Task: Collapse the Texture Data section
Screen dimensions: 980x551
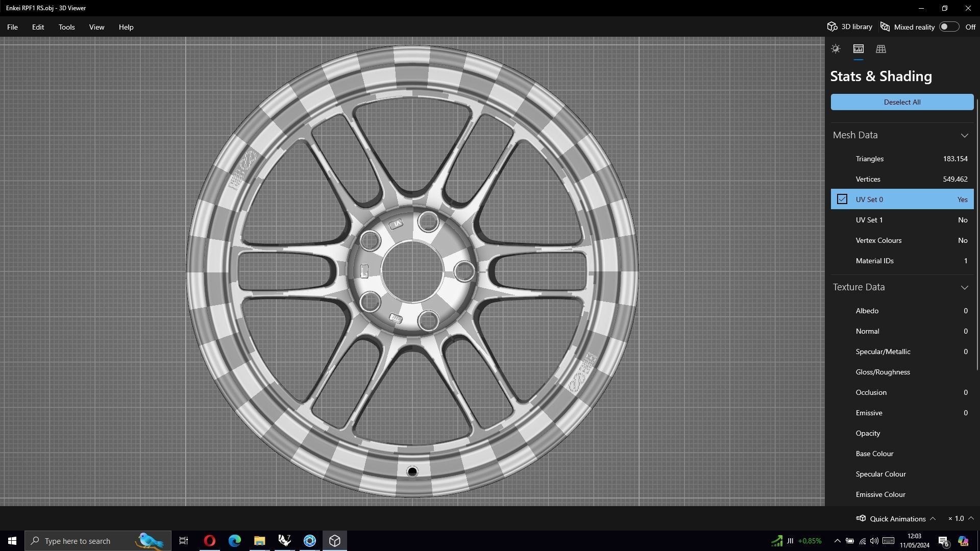Action: coord(964,287)
